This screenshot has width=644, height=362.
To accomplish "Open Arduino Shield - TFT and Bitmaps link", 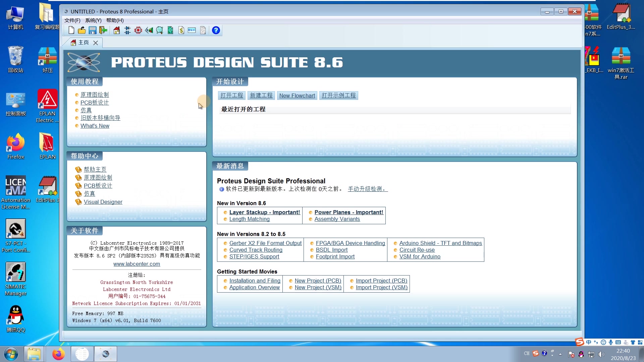I will click(x=441, y=243).
